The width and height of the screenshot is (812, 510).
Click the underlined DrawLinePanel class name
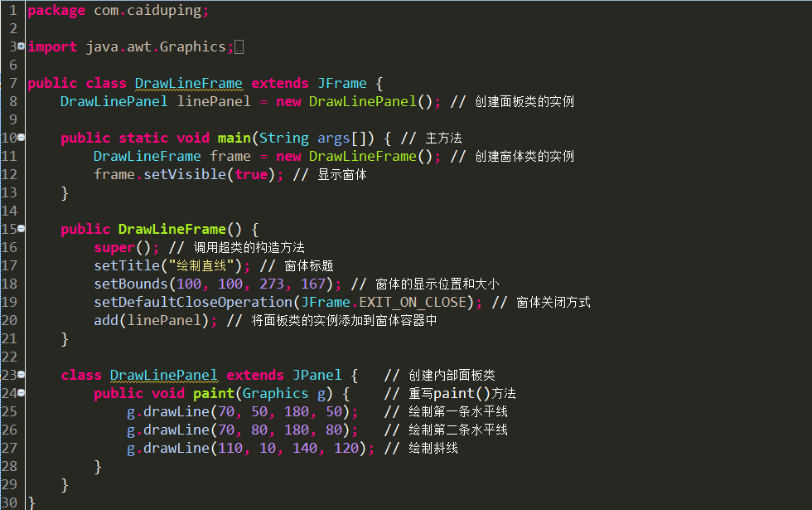click(164, 375)
